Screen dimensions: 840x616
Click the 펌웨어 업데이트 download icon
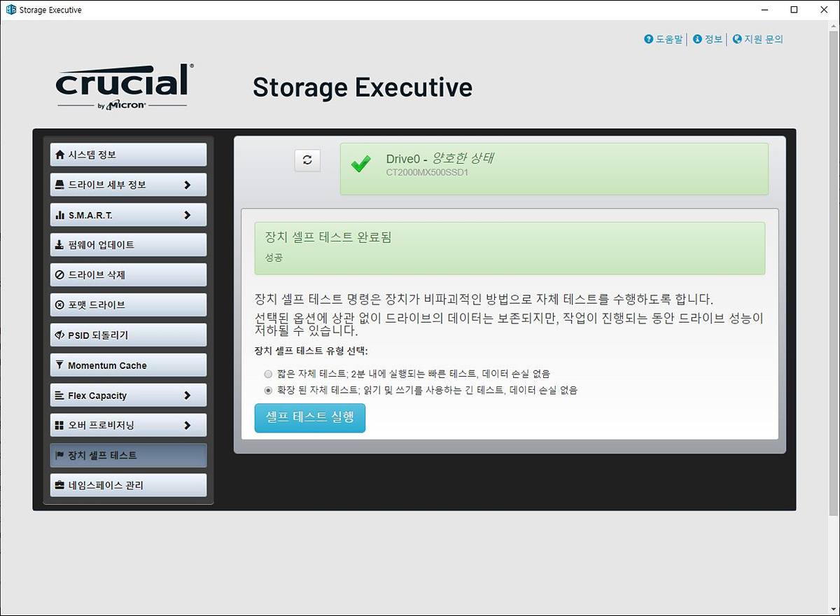click(x=59, y=245)
